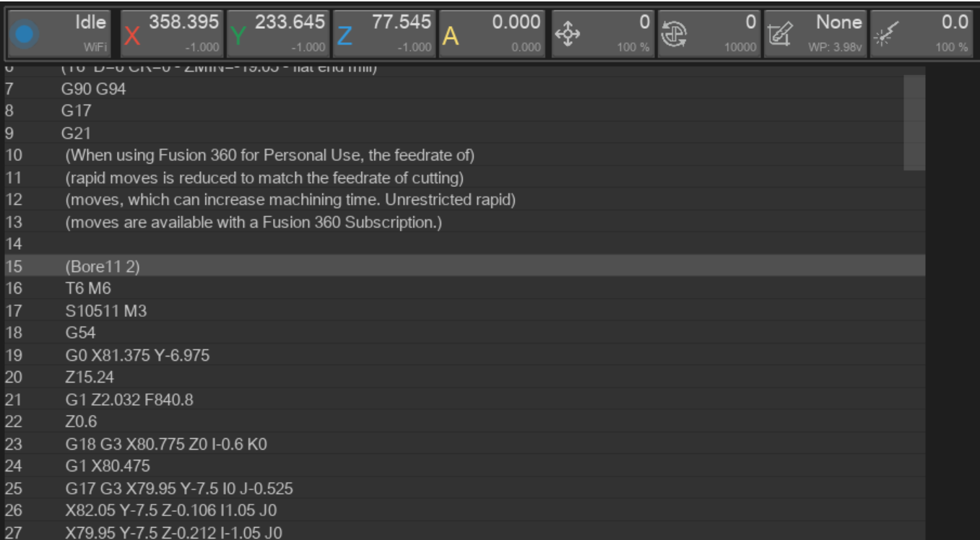This screenshot has height=540, width=980.
Task: Open the blue Z axis position panel
Action: [384, 34]
